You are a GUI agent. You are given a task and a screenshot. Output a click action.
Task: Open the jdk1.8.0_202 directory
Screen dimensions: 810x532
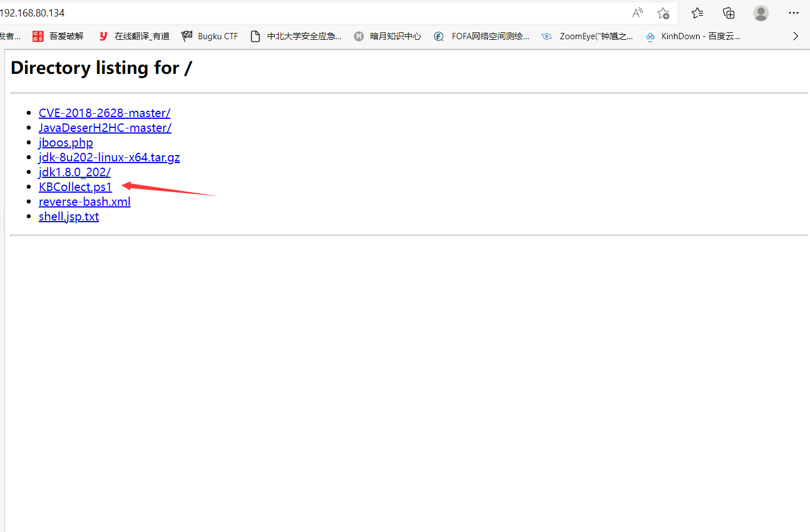[75, 172]
